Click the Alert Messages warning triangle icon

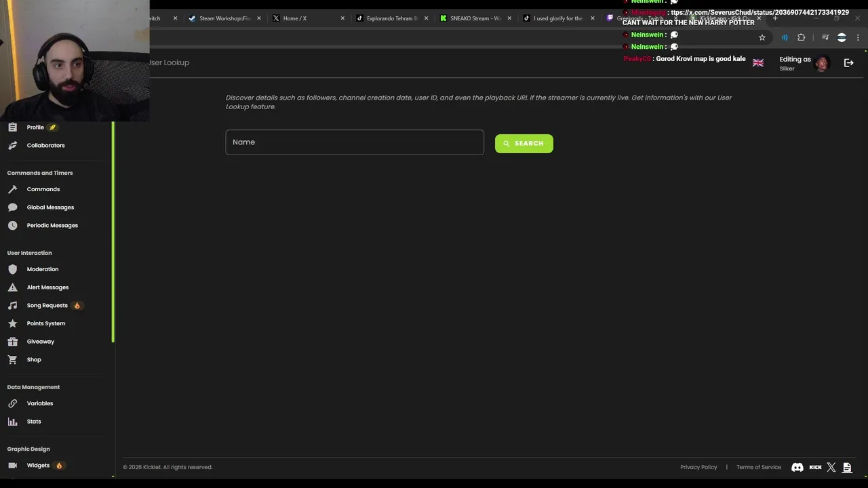pos(12,287)
